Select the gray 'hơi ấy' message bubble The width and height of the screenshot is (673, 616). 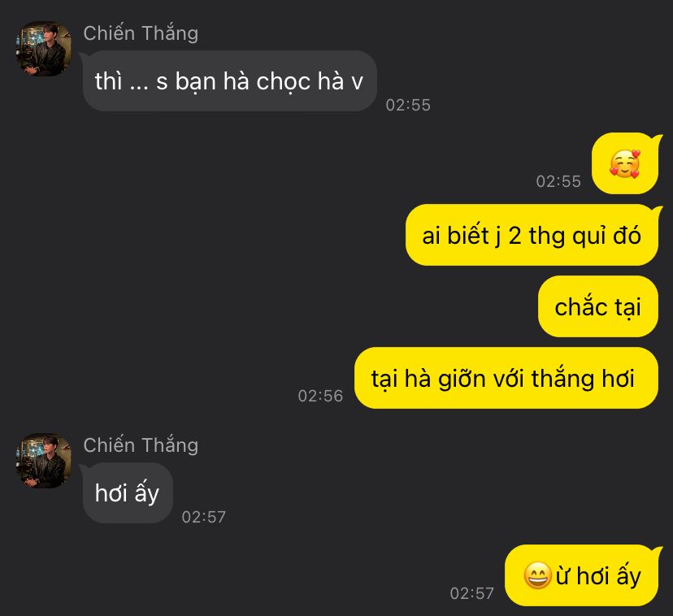(128, 492)
